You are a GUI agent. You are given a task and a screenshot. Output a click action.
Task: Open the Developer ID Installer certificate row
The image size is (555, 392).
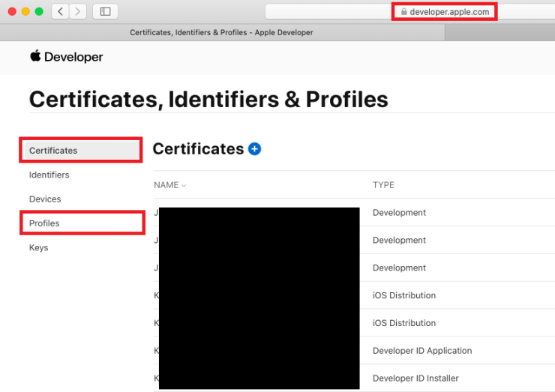coord(415,379)
